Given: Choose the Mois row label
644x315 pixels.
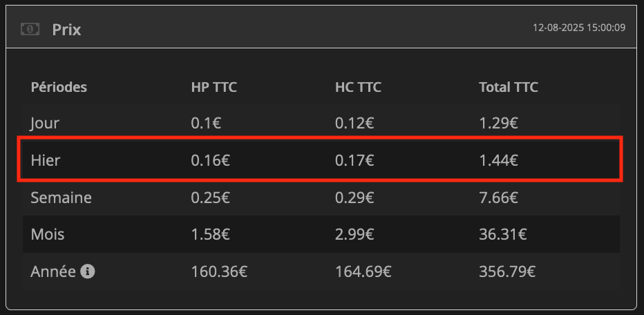Looking at the screenshot, I should coord(48,234).
